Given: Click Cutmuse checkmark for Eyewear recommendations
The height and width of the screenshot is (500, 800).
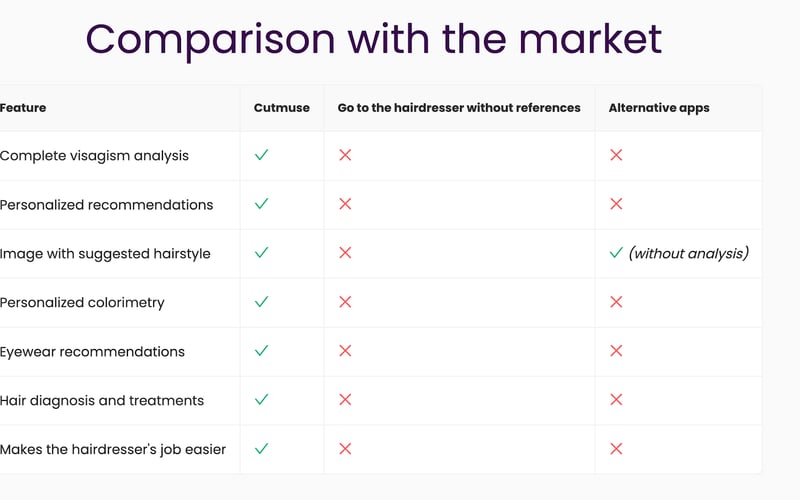Looking at the screenshot, I should pyautogui.click(x=261, y=351).
